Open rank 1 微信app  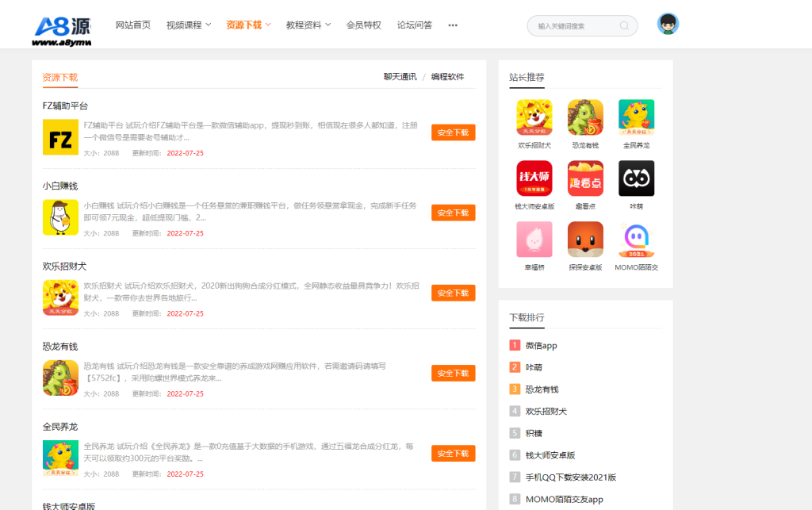coord(541,345)
